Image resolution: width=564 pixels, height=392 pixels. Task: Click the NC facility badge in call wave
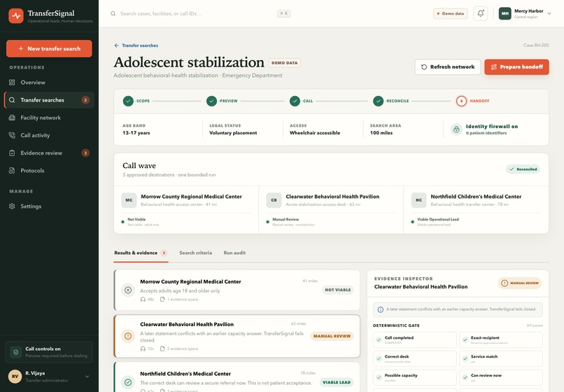pos(418,200)
